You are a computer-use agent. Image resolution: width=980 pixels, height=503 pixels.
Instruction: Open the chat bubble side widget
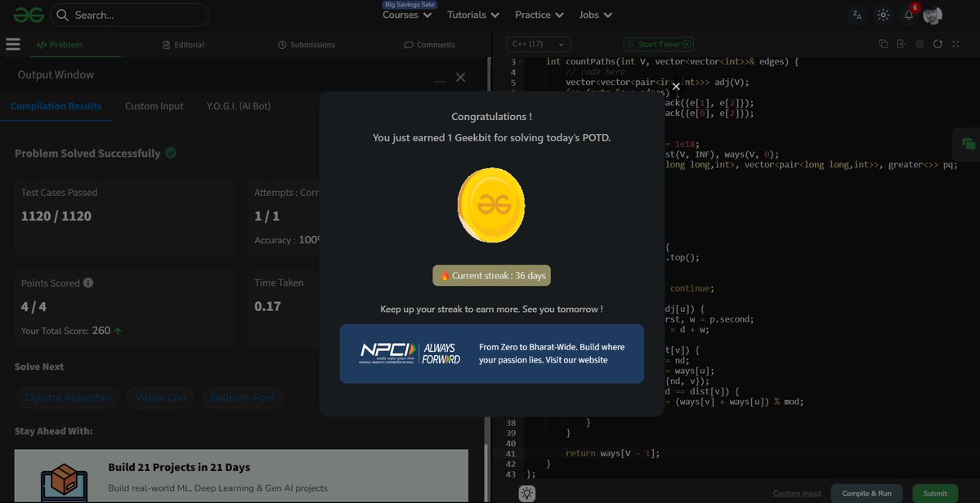tap(969, 145)
